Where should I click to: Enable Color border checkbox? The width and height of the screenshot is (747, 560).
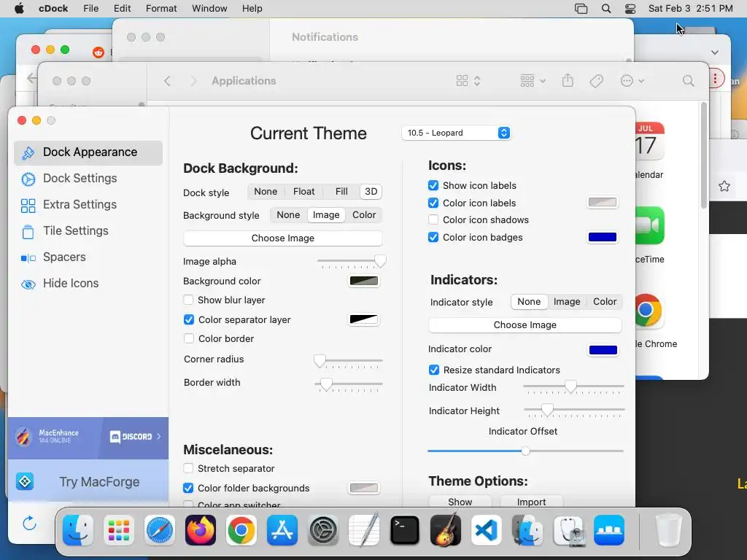coord(189,338)
